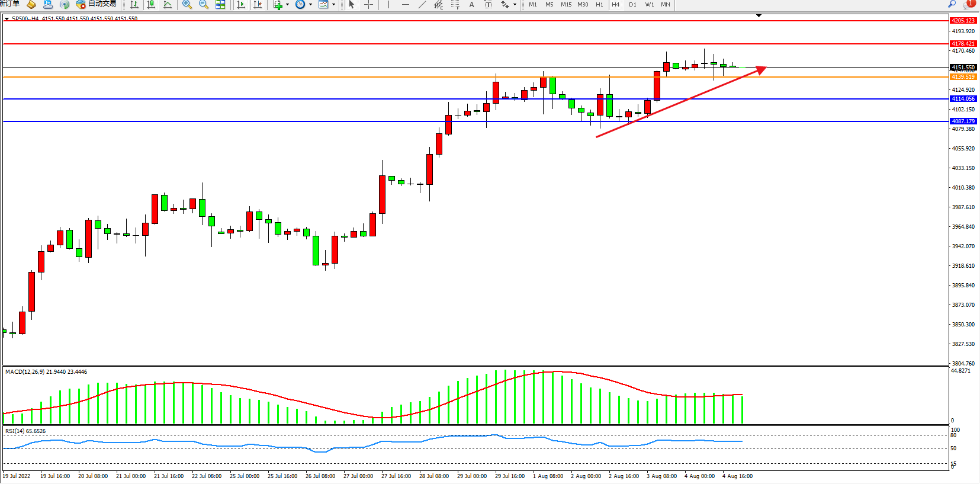Toggle the 自动交易 auto trading button
Viewport: 980px width, 484px height.
click(97, 4)
